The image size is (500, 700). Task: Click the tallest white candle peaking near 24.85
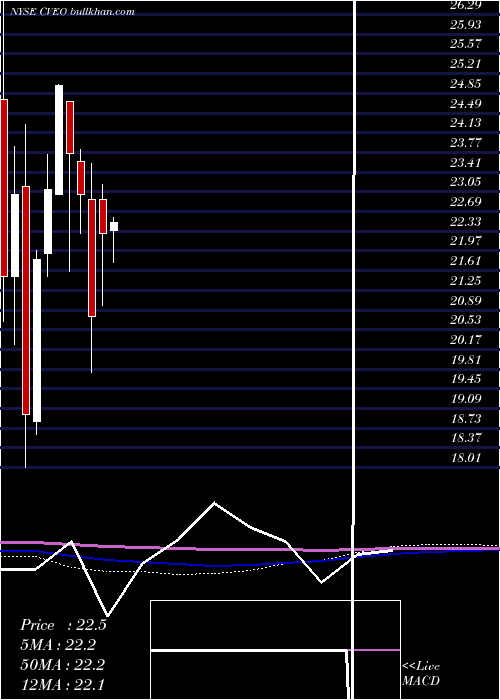coord(59,140)
